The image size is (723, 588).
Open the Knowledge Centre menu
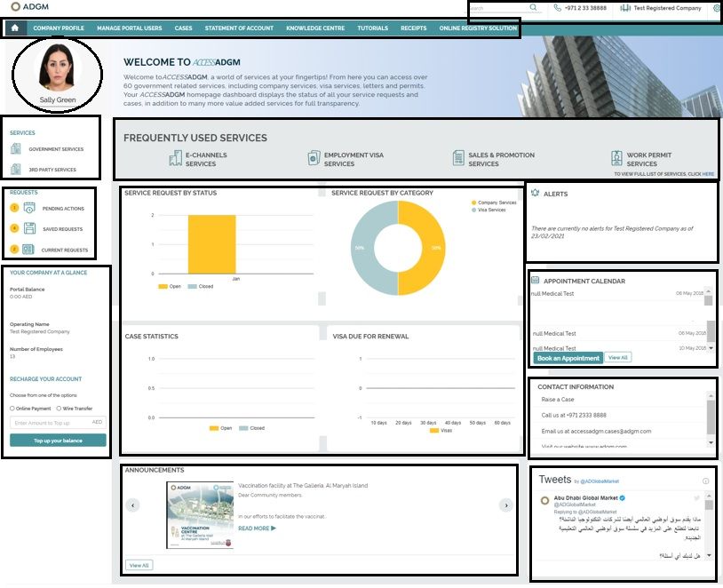coord(315,28)
